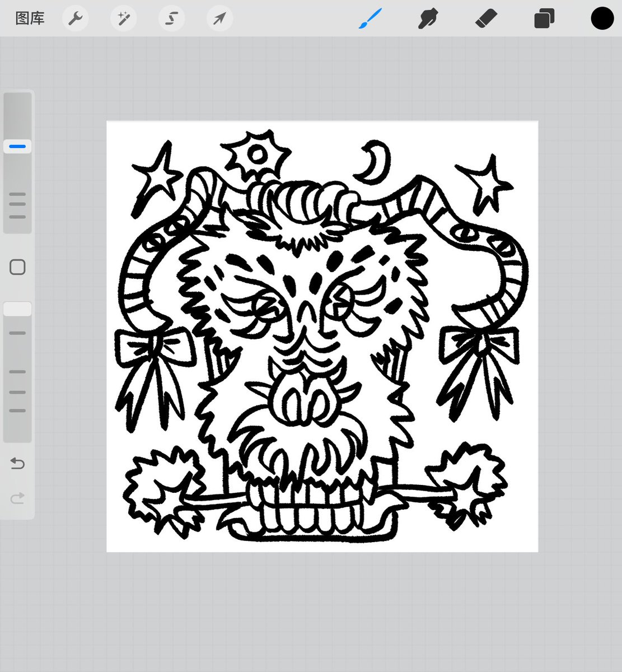Open the black color picker circle

(602, 18)
